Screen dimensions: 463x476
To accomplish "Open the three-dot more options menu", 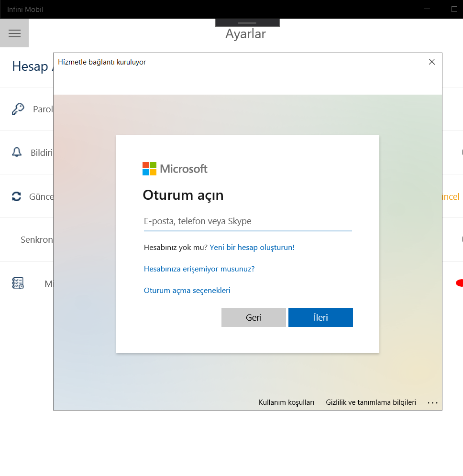I will tap(432, 403).
